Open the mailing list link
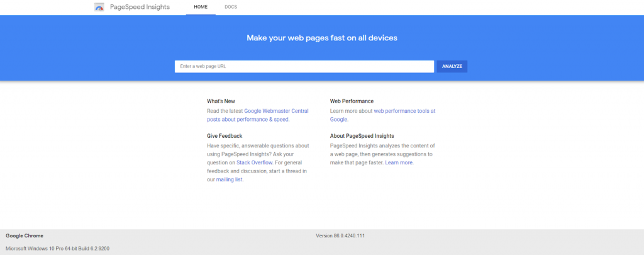Screen dimensions: 644x255 tap(230, 179)
